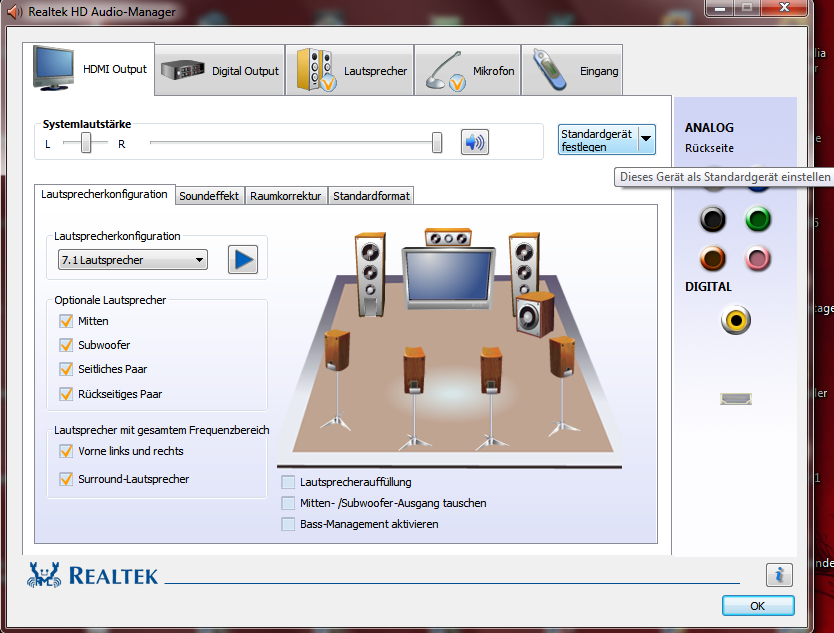This screenshot has width=834, height=633.
Task: Mute the system volume speaker button
Action: coord(474,142)
